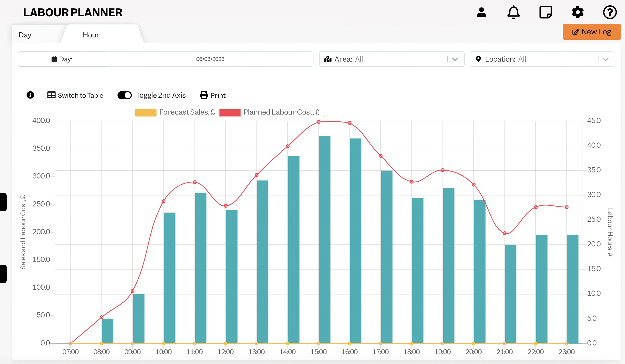Open the notifications bell
Viewport: 625px width, 364px height.
point(513,12)
